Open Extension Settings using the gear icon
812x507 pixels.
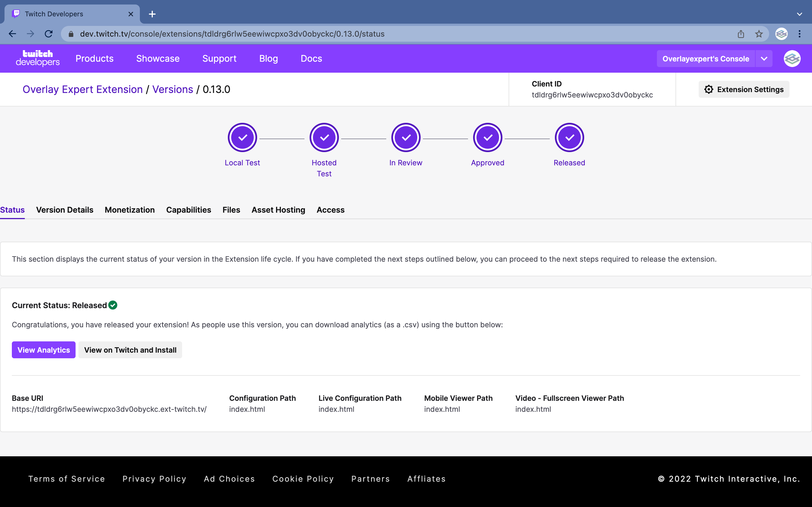tap(709, 89)
